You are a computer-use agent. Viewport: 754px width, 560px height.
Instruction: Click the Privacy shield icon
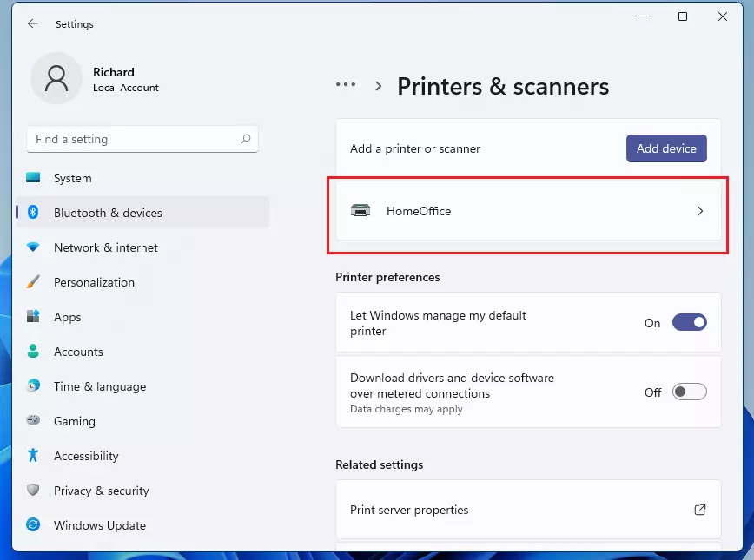coord(33,490)
